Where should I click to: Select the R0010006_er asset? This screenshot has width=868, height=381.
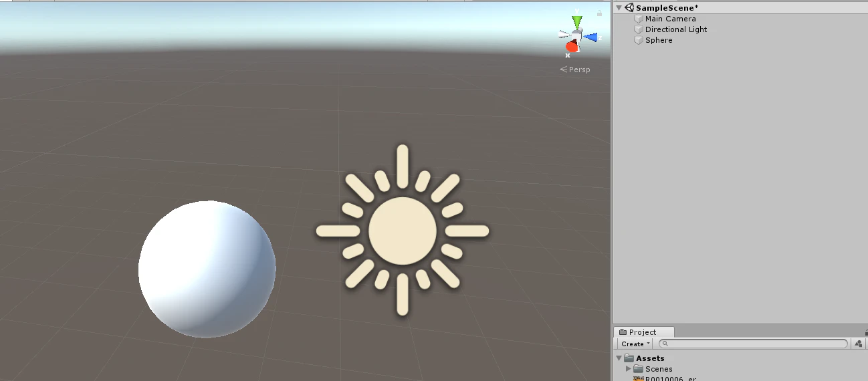pyautogui.click(x=671, y=378)
